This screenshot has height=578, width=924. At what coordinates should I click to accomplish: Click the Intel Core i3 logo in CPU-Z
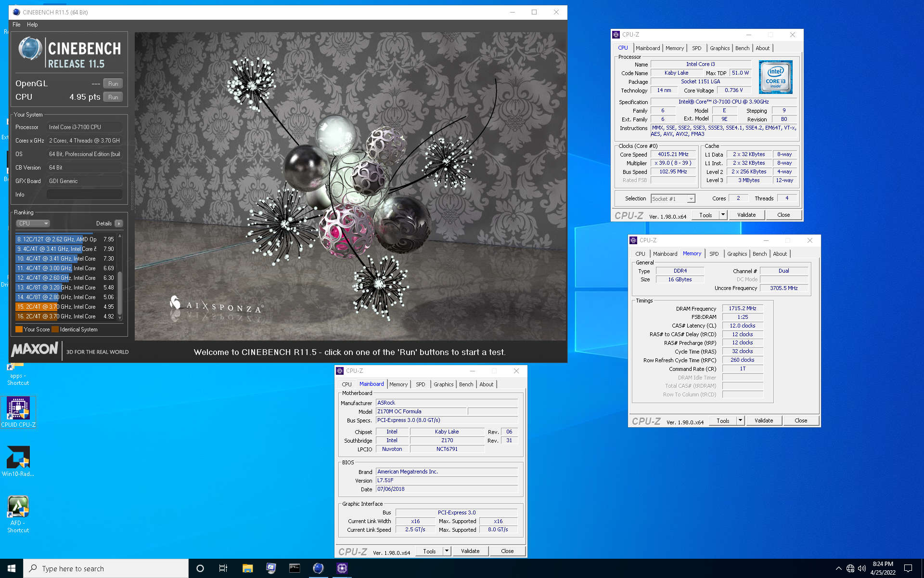(775, 77)
